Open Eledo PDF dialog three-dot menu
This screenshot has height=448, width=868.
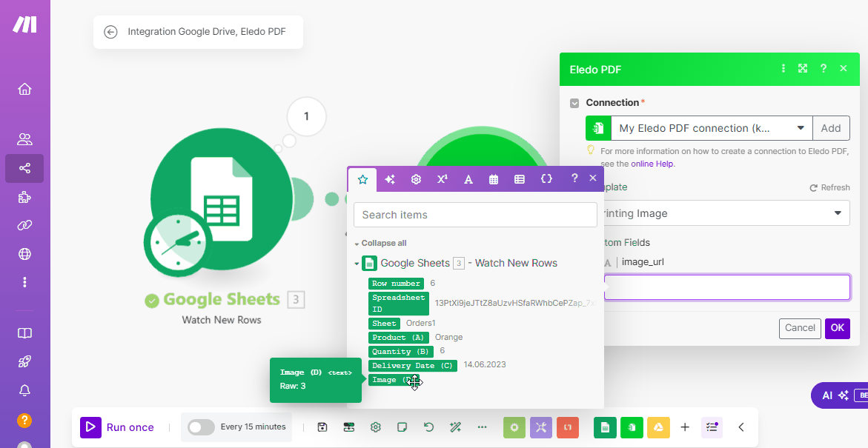pos(783,68)
